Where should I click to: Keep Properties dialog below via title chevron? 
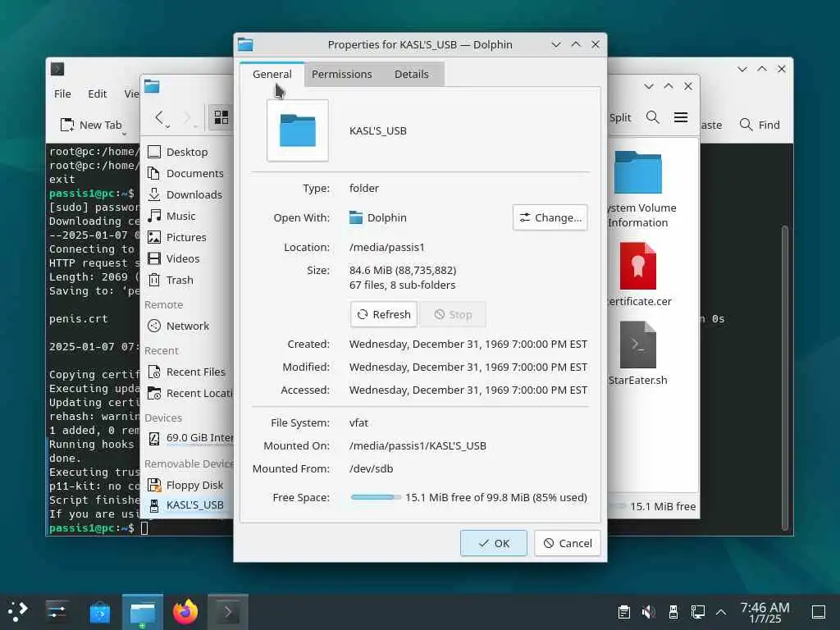pos(556,44)
